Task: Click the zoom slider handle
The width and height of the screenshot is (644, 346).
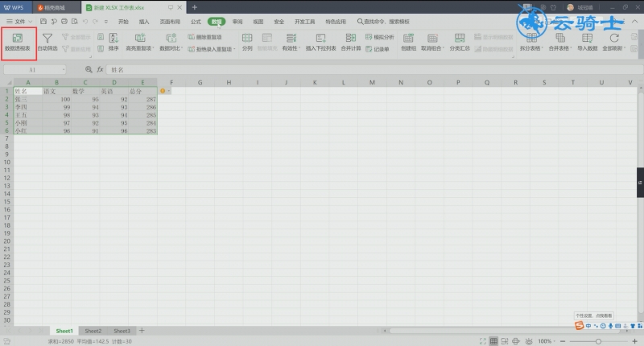Action: tap(598, 341)
